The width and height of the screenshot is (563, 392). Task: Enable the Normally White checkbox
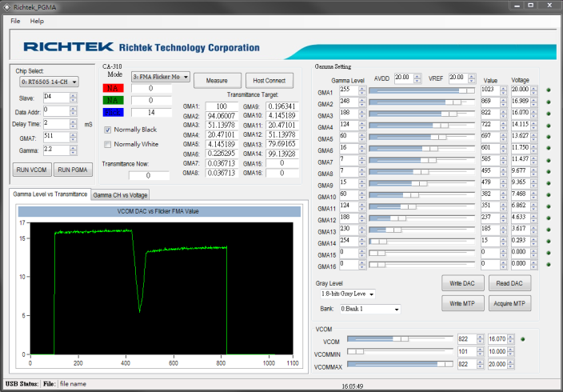point(107,145)
